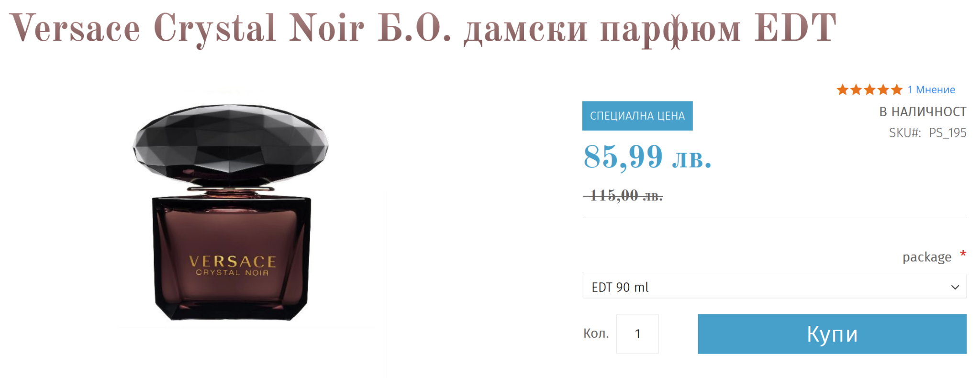The height and width of the screenshot is (378, 980).
Task: Select the third rating star
Action: [869, 89]
